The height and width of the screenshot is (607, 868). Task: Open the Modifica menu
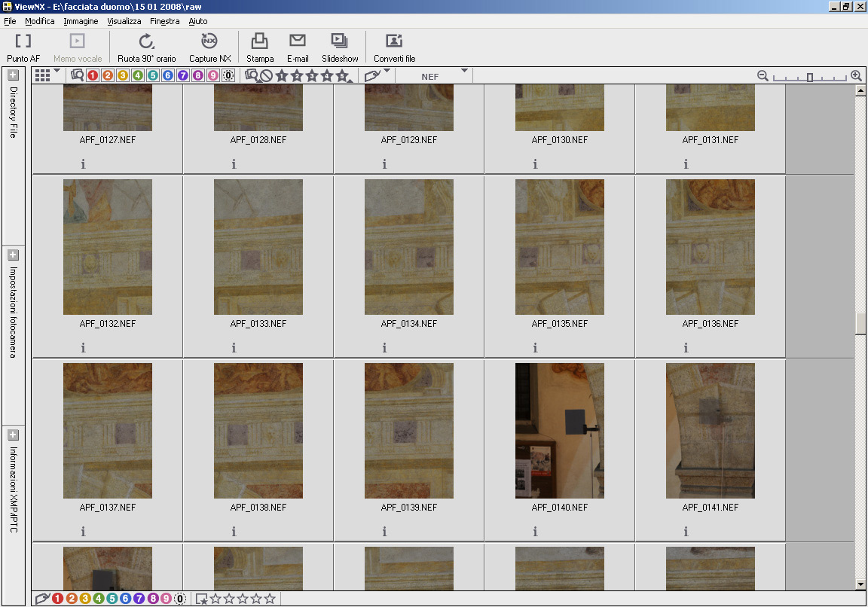click(40, 21)
